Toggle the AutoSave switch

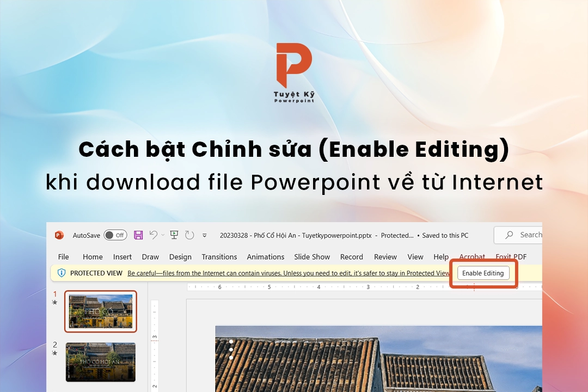(x=115, y=235)
